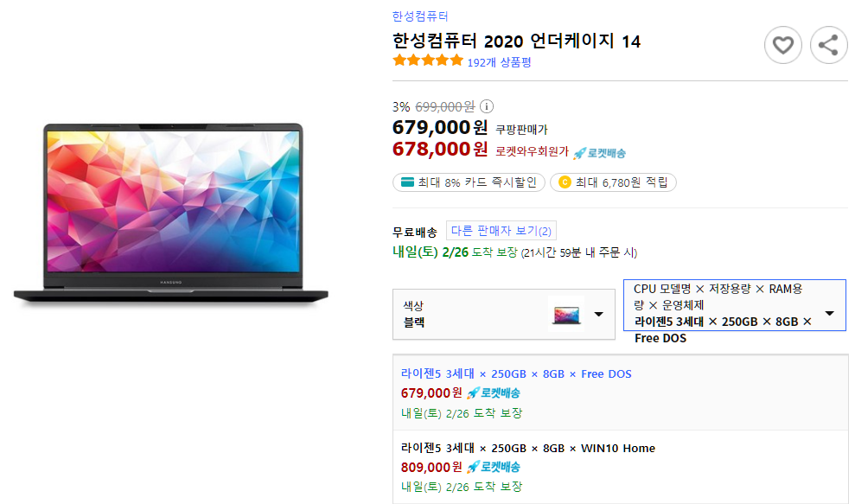This screenshot has height=504, width=855.
Task: Select the WIN10 Home option row
Action: (621, 467)
